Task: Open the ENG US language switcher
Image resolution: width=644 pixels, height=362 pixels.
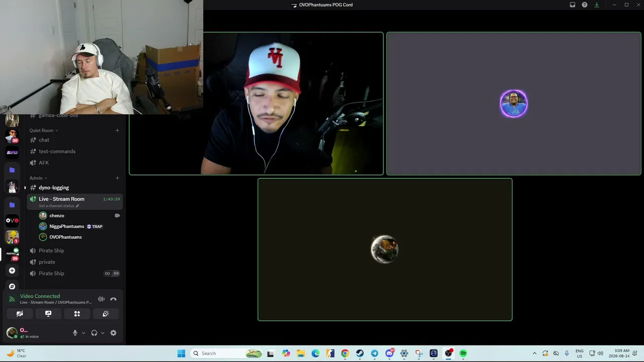Action: (x=580, y=353)
